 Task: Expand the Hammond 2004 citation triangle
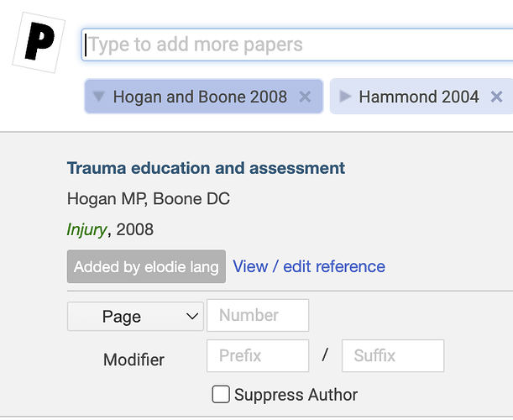(344, 97)
